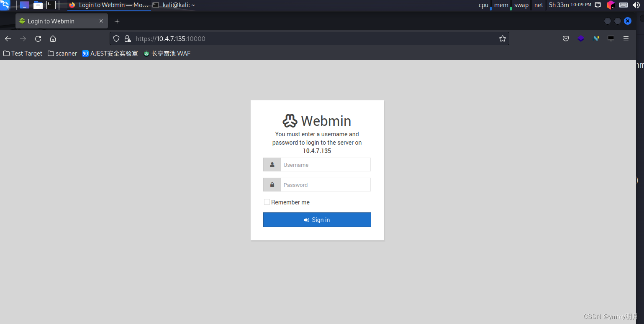Open the 长亭雷池 WAF bookmark
This screenshot has height=324, width=644.
tap(167, 54)
